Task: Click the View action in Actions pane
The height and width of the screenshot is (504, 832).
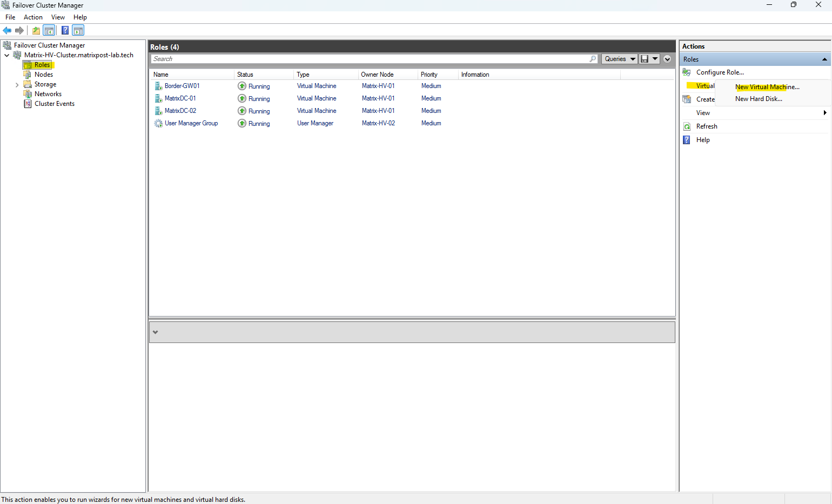Action: coord(703,113)
